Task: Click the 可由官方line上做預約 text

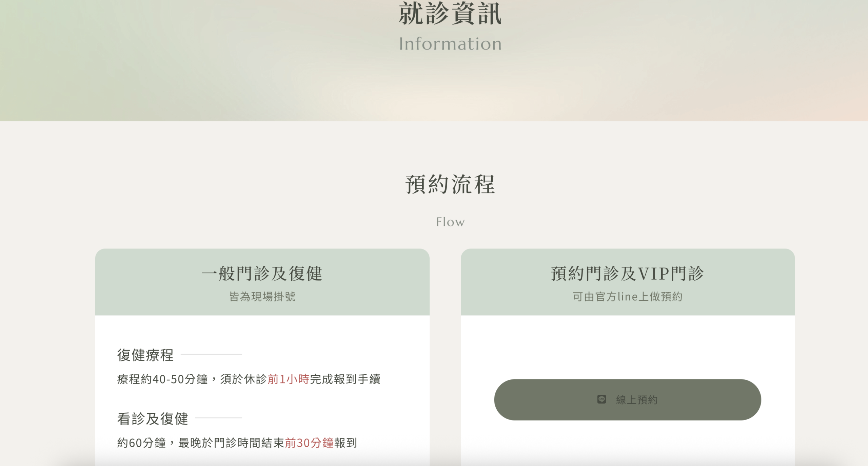Action: pos(627,297)
